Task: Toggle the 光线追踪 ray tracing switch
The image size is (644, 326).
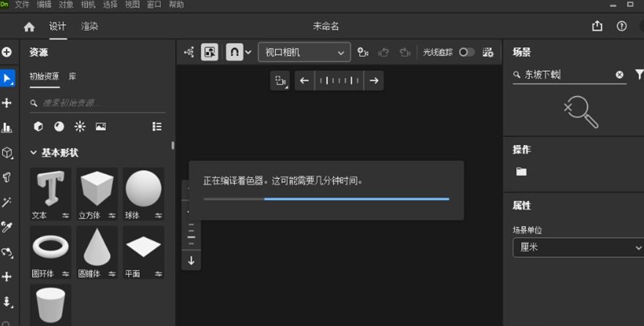Action: 467,52
